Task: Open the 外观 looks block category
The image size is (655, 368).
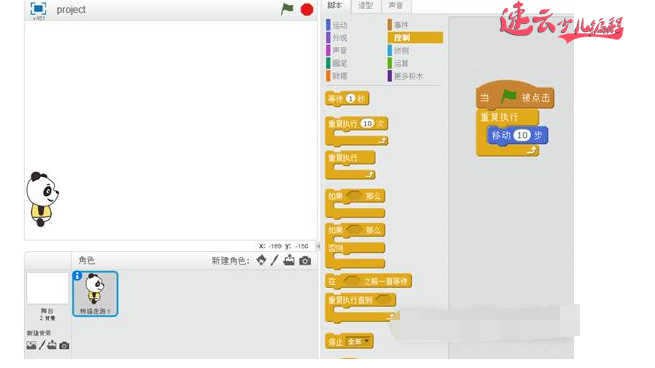Action: tap(338, 38)
